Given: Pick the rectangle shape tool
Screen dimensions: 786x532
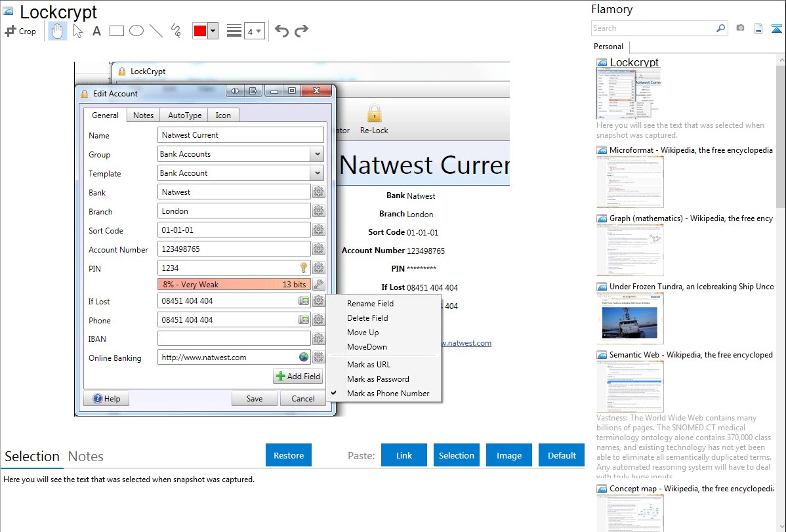Looking at the screenshot, I should [x=116, y=31].
